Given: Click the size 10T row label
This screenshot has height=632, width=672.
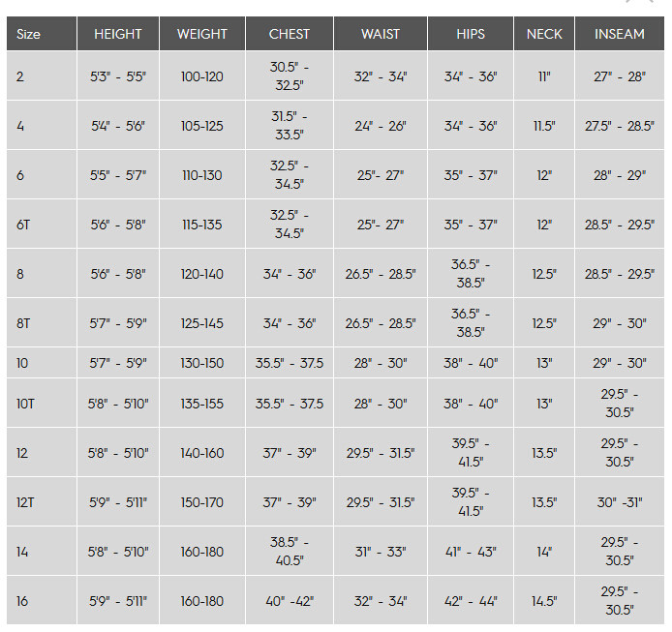Looking at the screenshot, I should pyautogui.click(x=26, y=404).
